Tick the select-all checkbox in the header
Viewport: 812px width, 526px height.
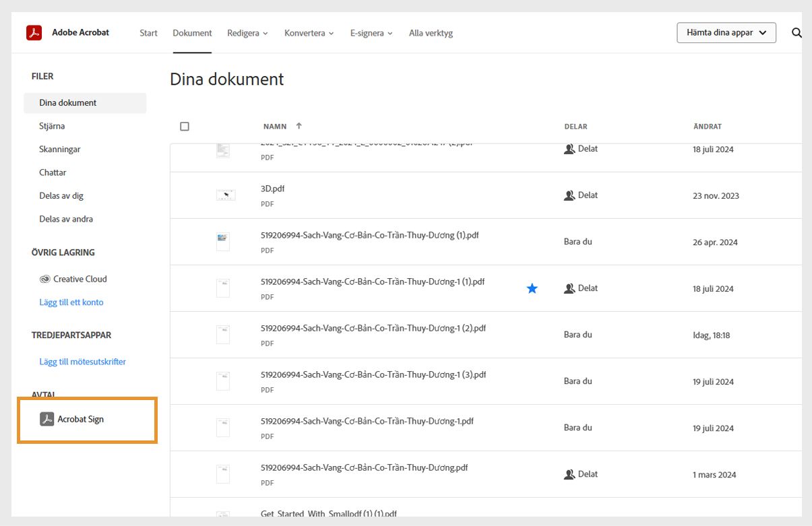[x=185, y=126]
